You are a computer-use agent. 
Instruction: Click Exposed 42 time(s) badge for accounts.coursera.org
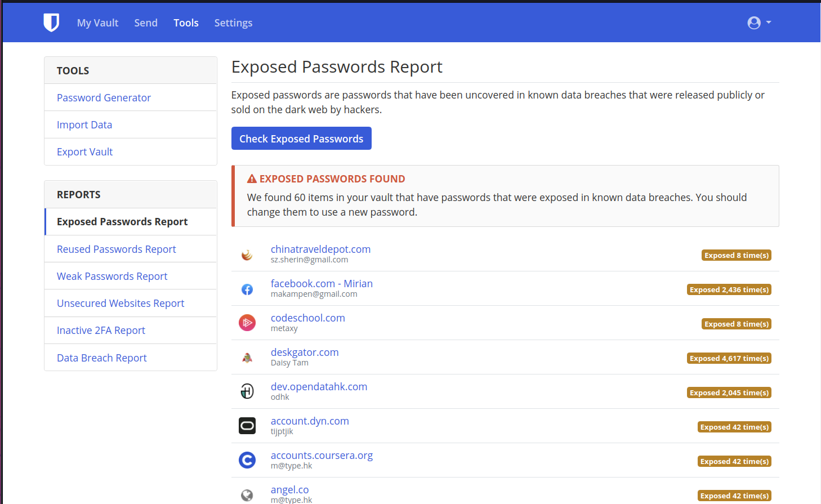tap(734, 461)
